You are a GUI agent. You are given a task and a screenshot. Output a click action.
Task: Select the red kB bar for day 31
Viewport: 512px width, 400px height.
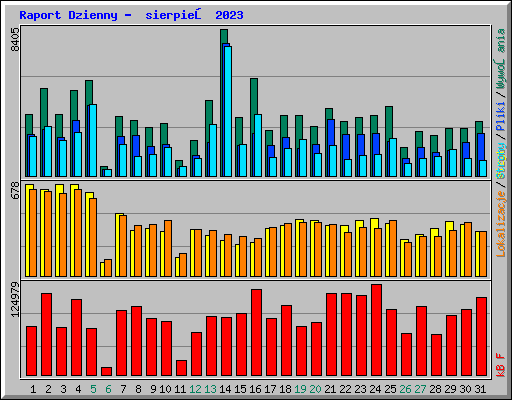[x=481, y=336]
